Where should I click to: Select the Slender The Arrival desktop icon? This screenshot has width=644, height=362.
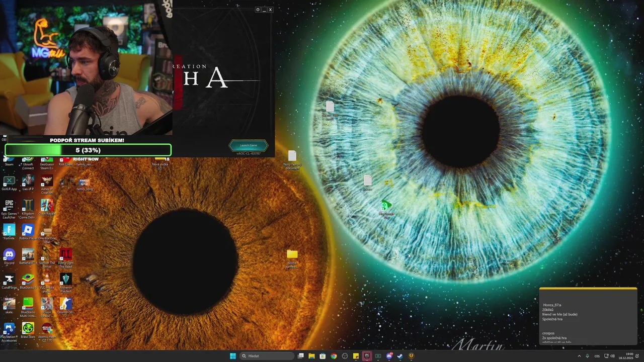pyautogui.click(x=47, y=258)
